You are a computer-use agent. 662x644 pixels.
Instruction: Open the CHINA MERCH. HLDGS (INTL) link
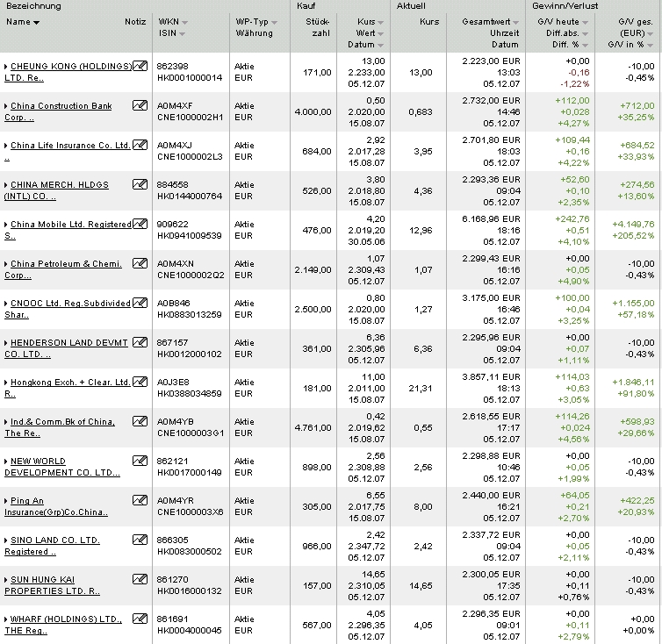[x=56, y=190]
